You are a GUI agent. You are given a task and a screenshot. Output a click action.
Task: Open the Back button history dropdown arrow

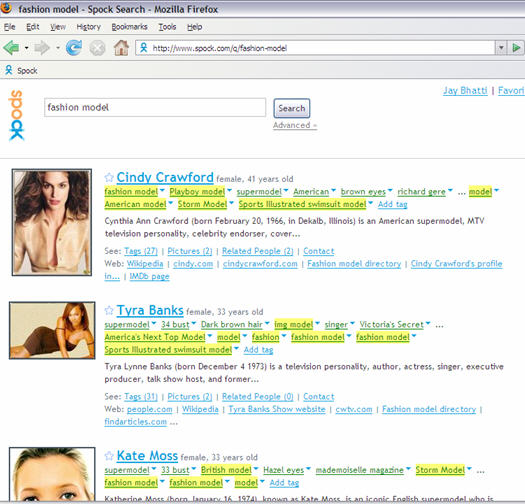(26, 48)
